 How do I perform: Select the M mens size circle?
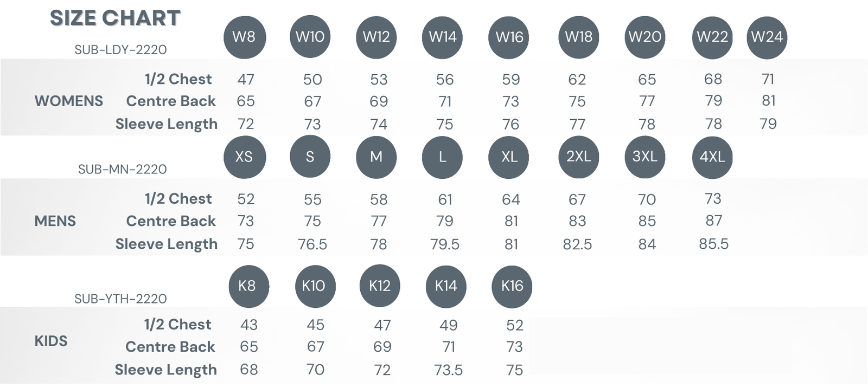pos(376,157)
